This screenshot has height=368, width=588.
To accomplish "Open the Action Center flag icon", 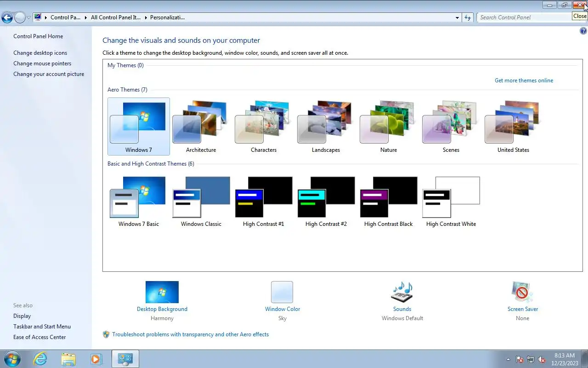I will [520, 360].
